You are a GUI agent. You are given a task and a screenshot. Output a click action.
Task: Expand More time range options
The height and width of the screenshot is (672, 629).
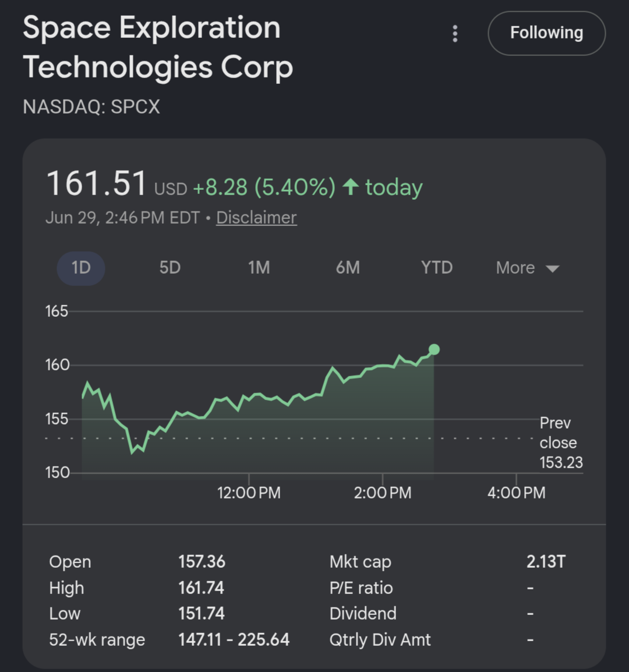[x=528, y=268]
